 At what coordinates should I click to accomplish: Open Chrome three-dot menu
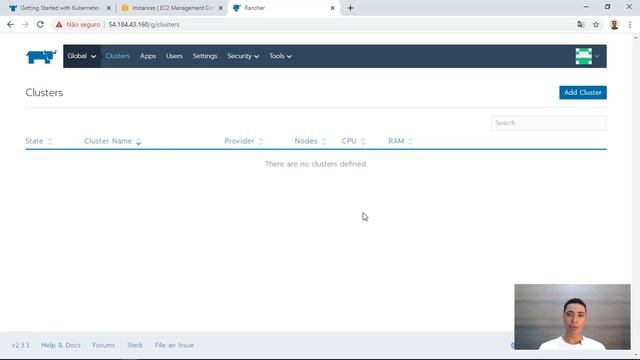pos(630,24)
